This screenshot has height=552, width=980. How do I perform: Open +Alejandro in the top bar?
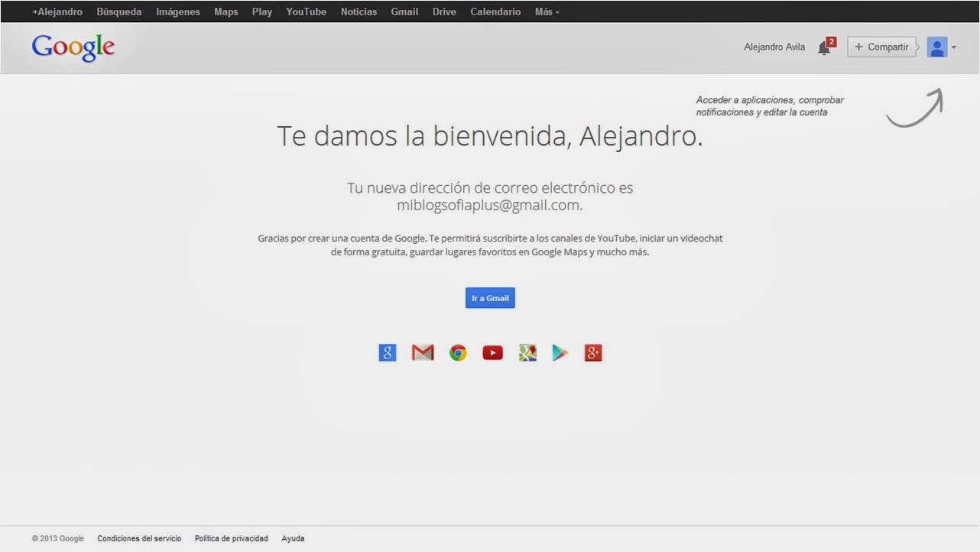coord(57,12)
